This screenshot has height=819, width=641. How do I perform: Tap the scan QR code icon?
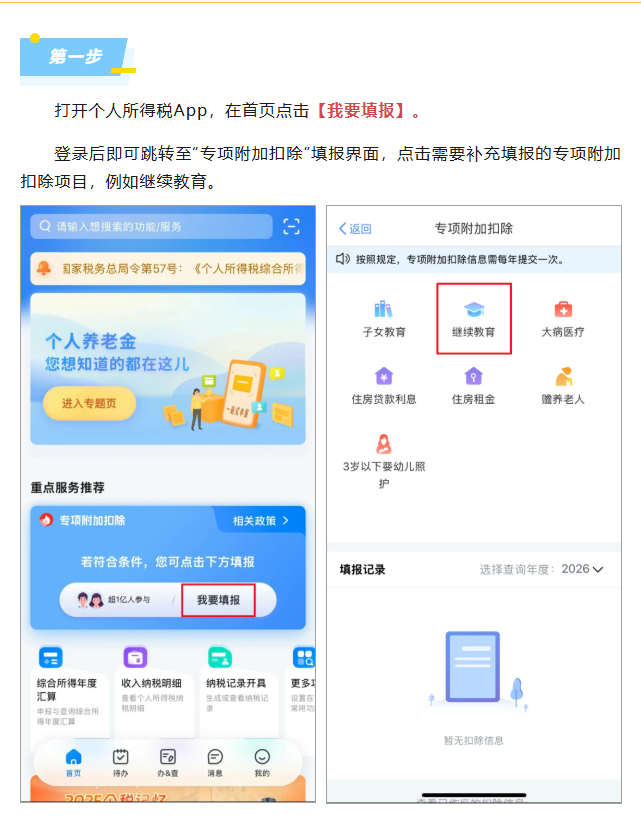coord(292,227)
